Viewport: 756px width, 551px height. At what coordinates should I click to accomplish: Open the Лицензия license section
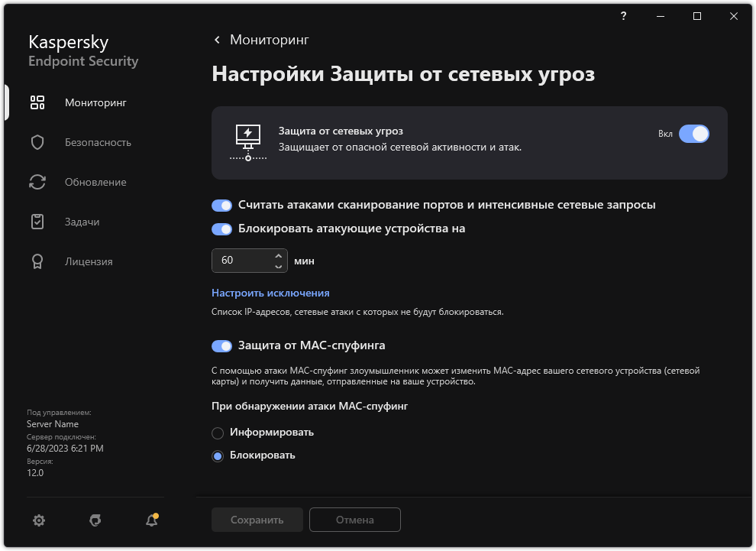click(89, 261)
